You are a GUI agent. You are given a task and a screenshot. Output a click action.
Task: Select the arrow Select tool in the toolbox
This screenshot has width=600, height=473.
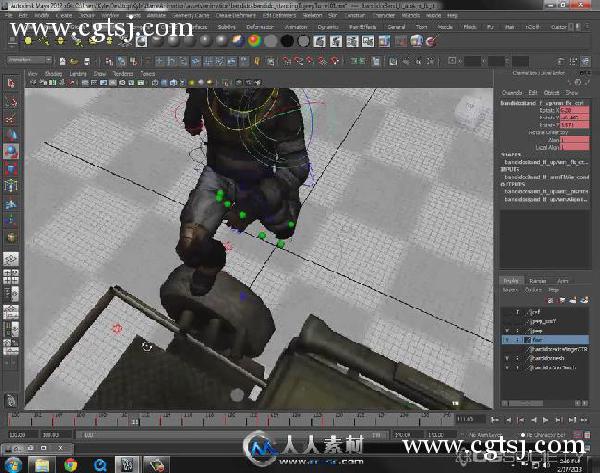click(11, 83)
